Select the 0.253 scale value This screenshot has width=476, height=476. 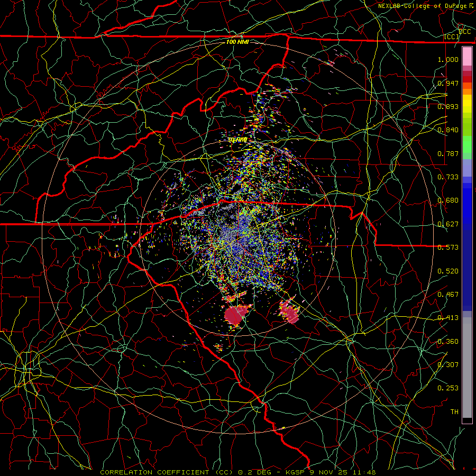click(448, 388)
